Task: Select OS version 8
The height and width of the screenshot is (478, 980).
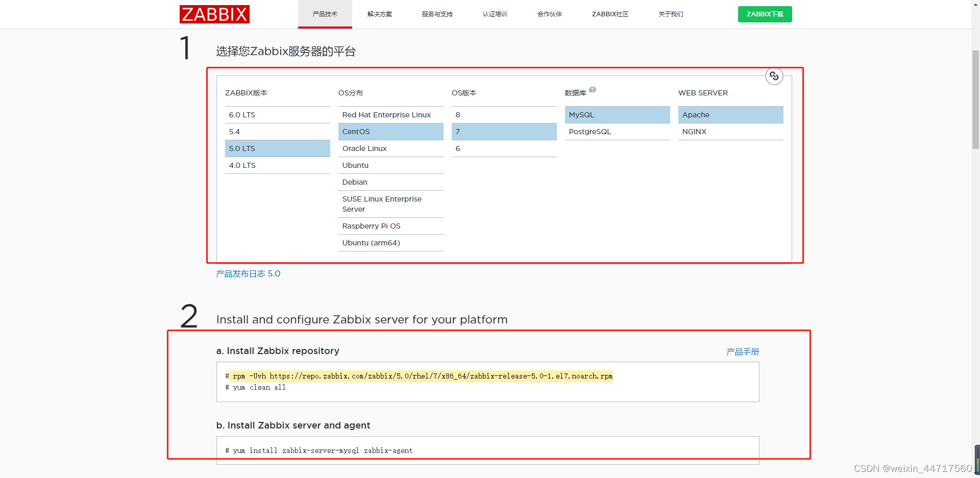Action: (x=504, y=115)
